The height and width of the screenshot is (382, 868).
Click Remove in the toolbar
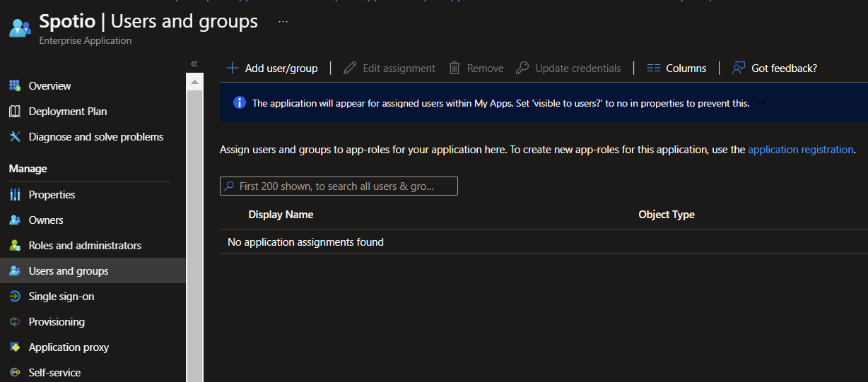click(476, 68)
